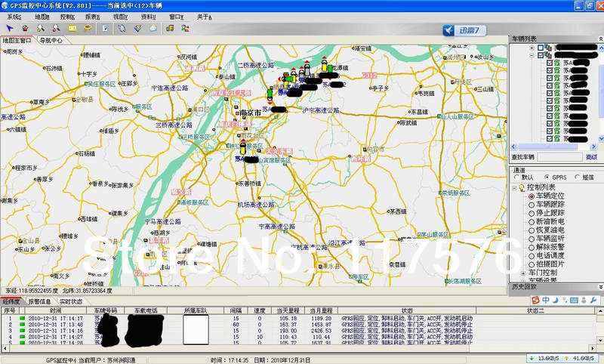Click the Sogou S logo on IME bar
Screen dimensions: 604x364
[535, 300]
